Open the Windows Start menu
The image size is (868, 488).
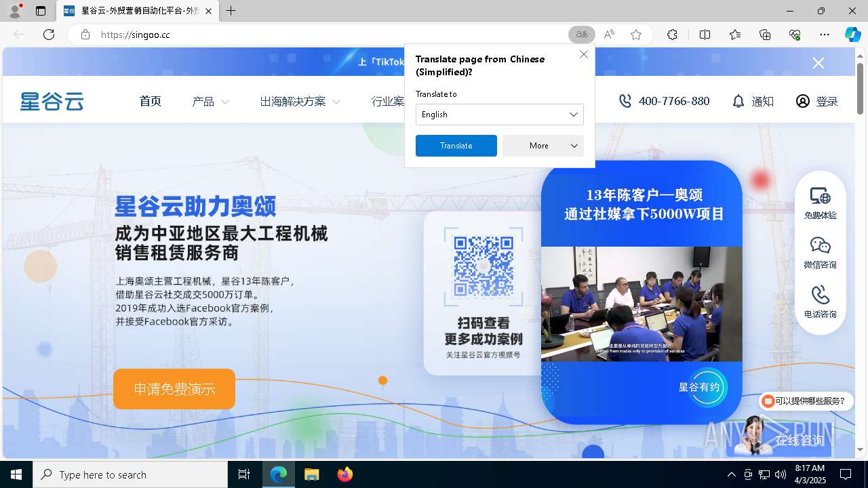click(x=16, y=474)
